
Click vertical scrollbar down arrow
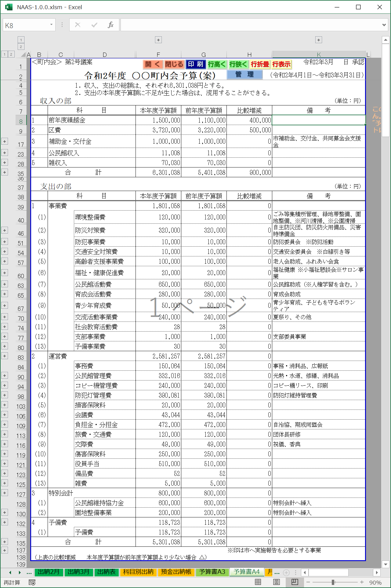click(x=385, y=564)
